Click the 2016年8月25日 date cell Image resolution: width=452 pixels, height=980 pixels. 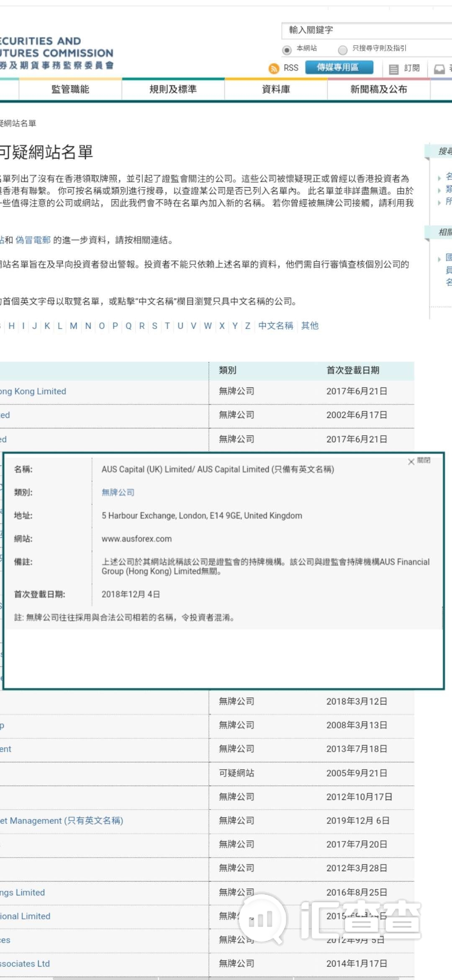pyautogui.click(x=357, y=892)
